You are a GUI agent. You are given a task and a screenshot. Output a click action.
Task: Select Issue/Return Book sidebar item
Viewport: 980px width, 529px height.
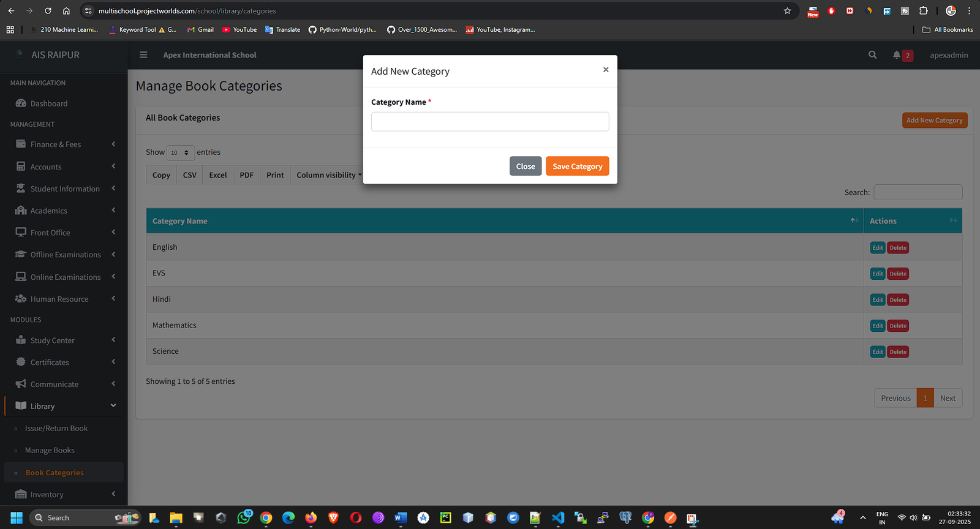pyautogui.click(x=56, y=429)
